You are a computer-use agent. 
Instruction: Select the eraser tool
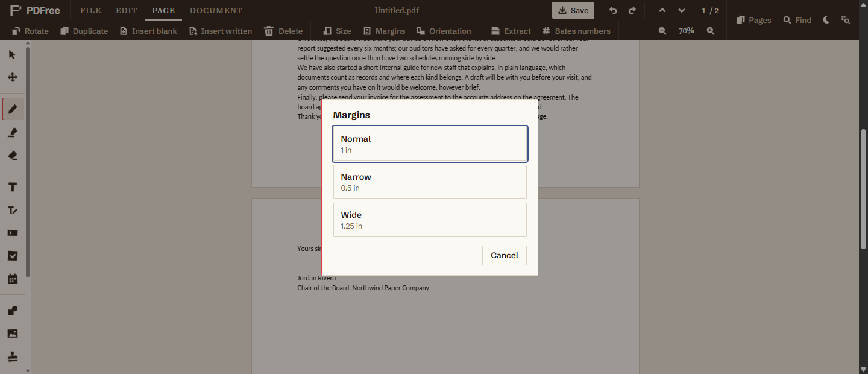[13, 155]
